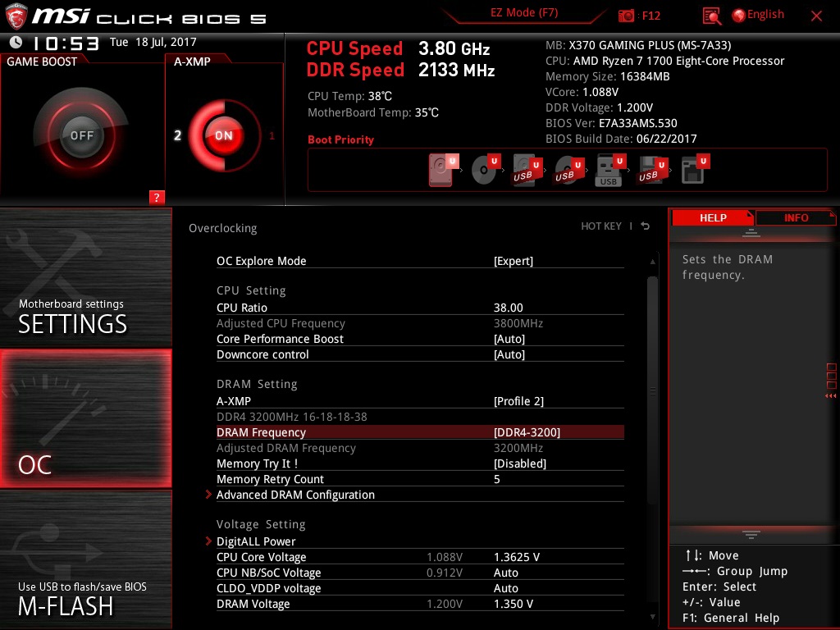Select A-XMP profile number 2
Viewport: 840px width, 630px height.
177,135
